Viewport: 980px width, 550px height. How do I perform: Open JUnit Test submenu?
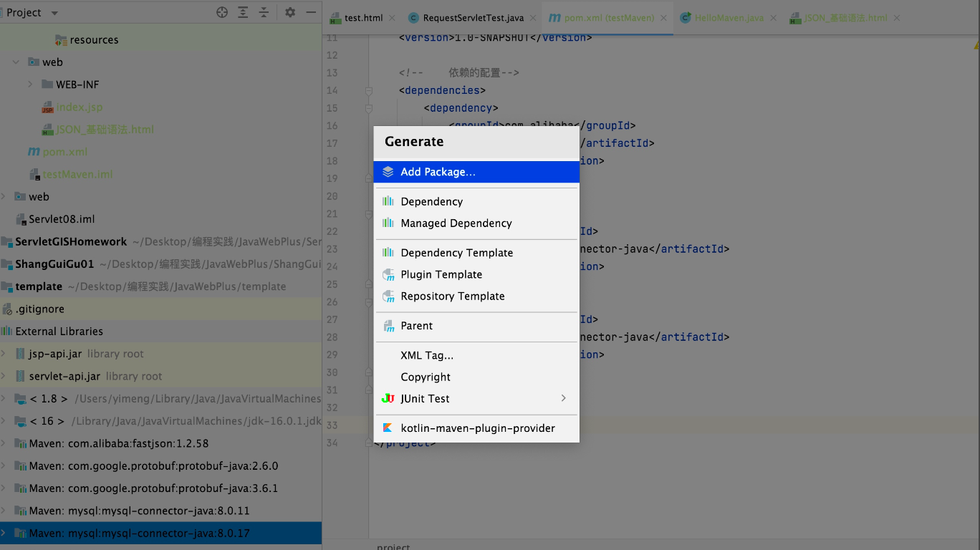[476, 398]
